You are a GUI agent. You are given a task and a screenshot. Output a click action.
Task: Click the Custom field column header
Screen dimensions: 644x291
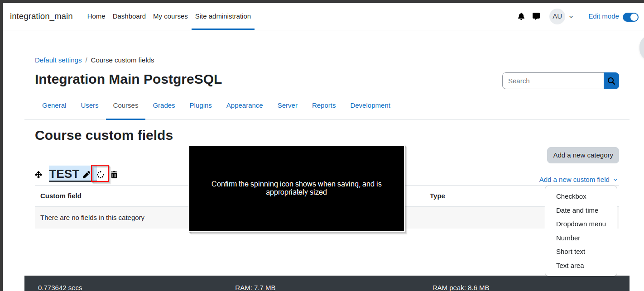[x=61, y=196]
